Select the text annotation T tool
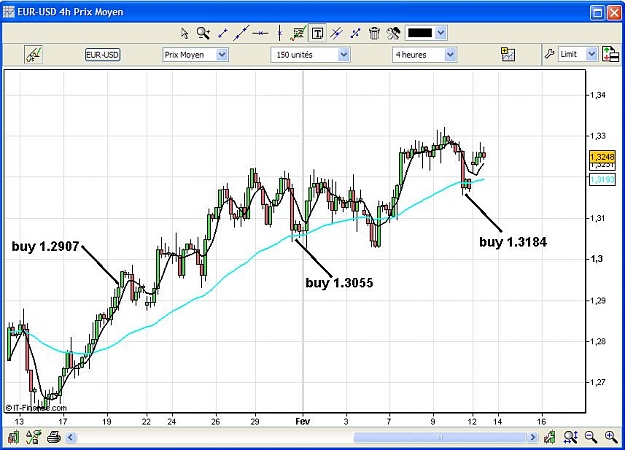Viewport: 625px width, 450px height. click(x=317, y=33)
